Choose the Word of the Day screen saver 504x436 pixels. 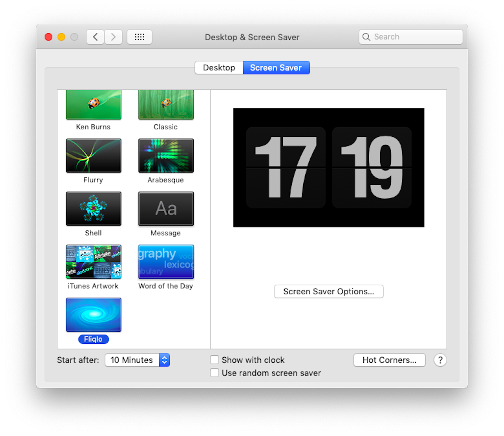166,261
